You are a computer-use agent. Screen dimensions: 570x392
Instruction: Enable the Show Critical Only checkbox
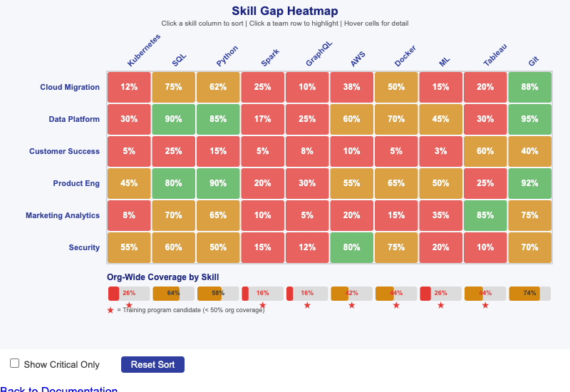(x=14, y=363)
